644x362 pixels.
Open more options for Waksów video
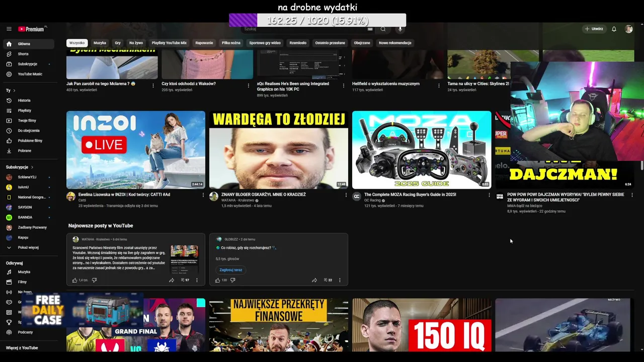pos(248,85)
